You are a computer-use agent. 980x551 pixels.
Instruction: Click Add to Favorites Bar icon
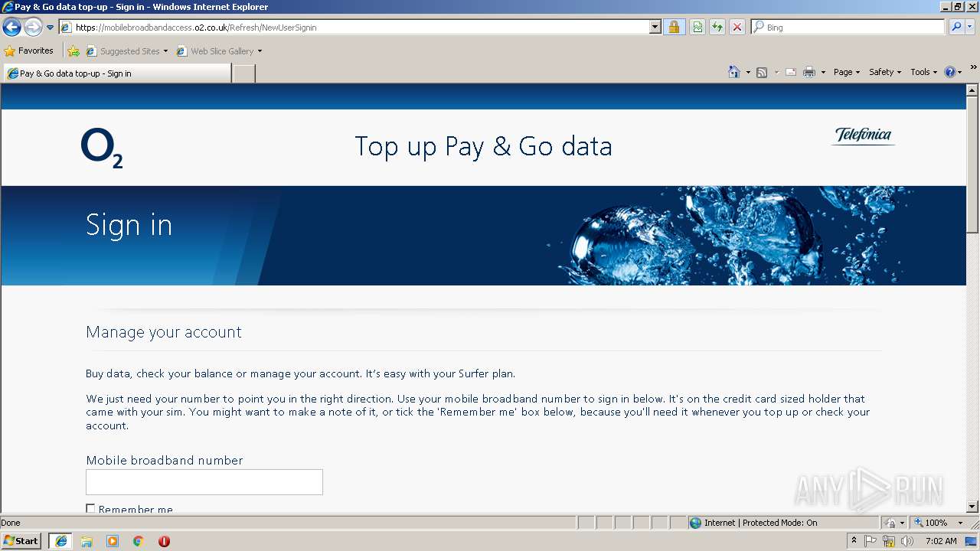pos(73,51)
